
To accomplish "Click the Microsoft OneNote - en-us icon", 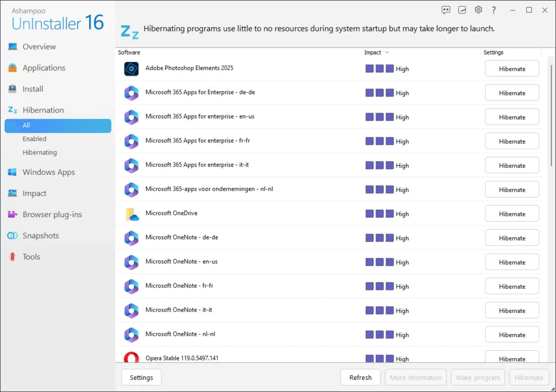I will pos(131,262).
